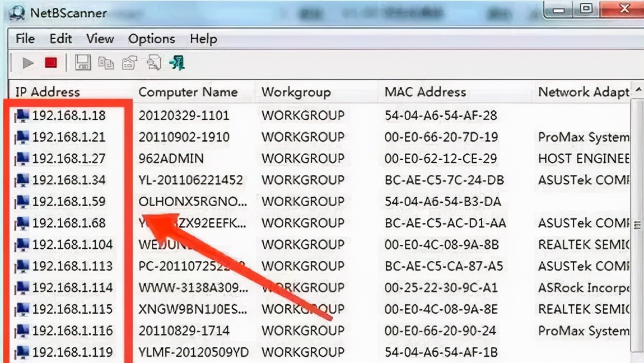The width and height of the screenshot is (644, 363).
Task: Click the NetBScanner title bar app icon
Action: pos(17,13)
